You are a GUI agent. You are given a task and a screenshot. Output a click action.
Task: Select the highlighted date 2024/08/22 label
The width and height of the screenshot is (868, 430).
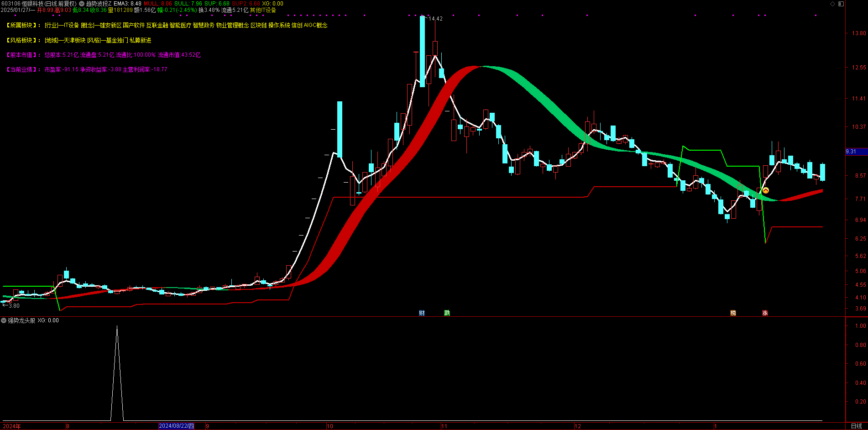click(176, 426)
